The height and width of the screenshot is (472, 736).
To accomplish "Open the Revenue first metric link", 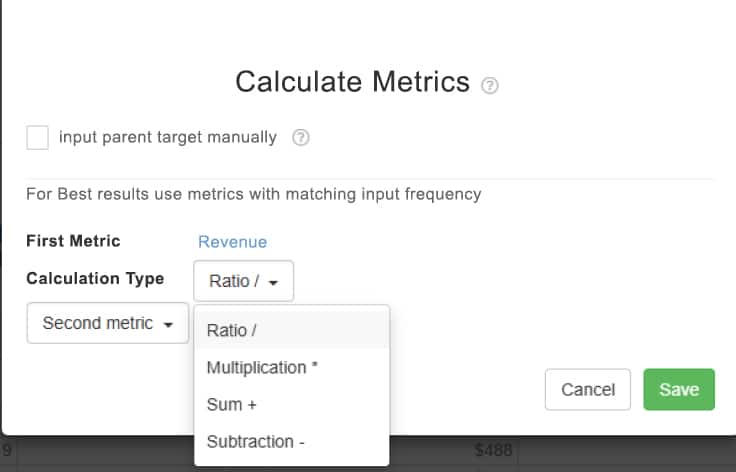I will pyautogui.click(x=232, y=242).
